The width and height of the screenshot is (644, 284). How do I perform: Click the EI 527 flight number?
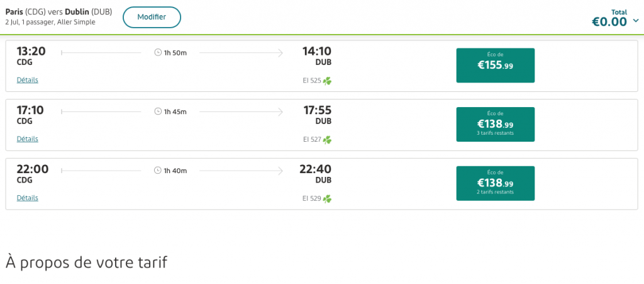point(312,140)
